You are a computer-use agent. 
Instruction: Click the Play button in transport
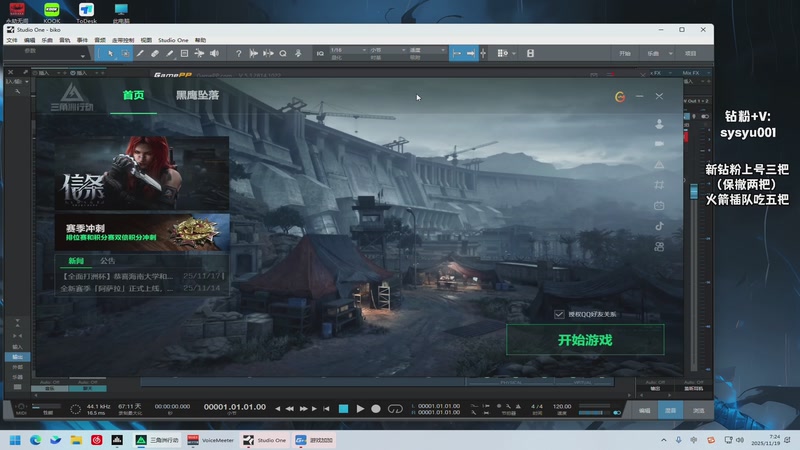tap(360, 409)
